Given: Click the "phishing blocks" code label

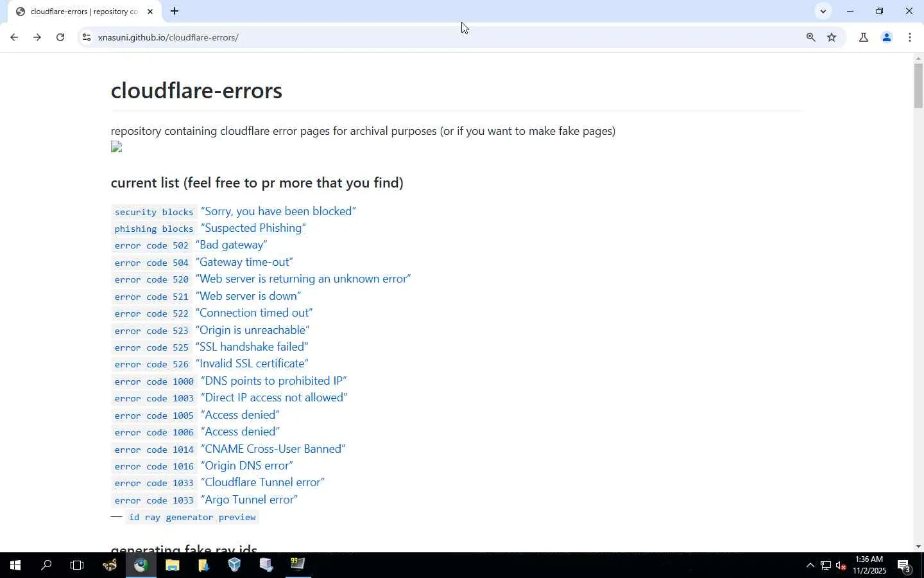Looking at the screenshot, I should click(x=154, y=229).
